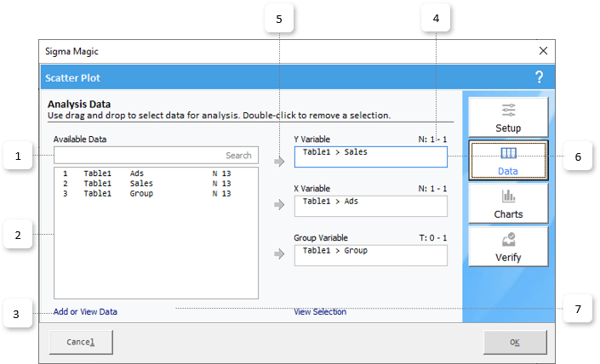Open the View Selection link

(x=320, y=311)
